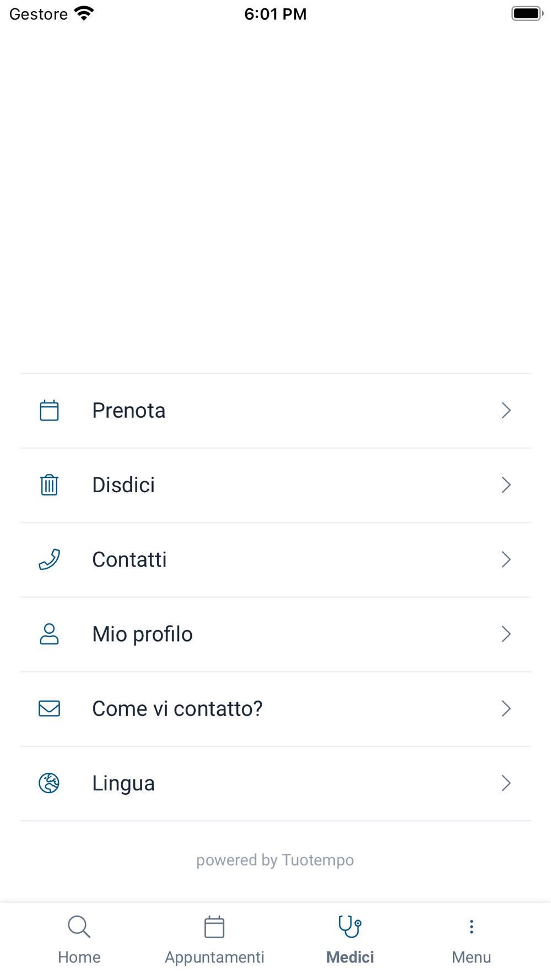Tap the person icon beside Mio profilo
551x980 pixels.
(49, 634)
